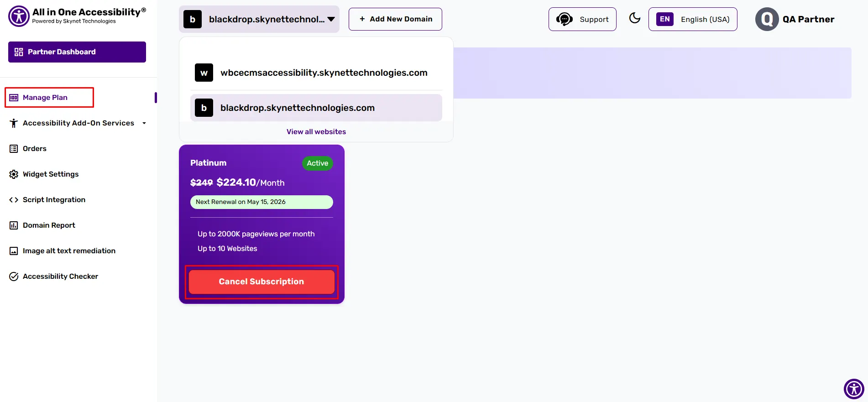868x402 pixels.
Task: Click Add New Domain button
Action: pyautogui.click(x=395, y=19)
